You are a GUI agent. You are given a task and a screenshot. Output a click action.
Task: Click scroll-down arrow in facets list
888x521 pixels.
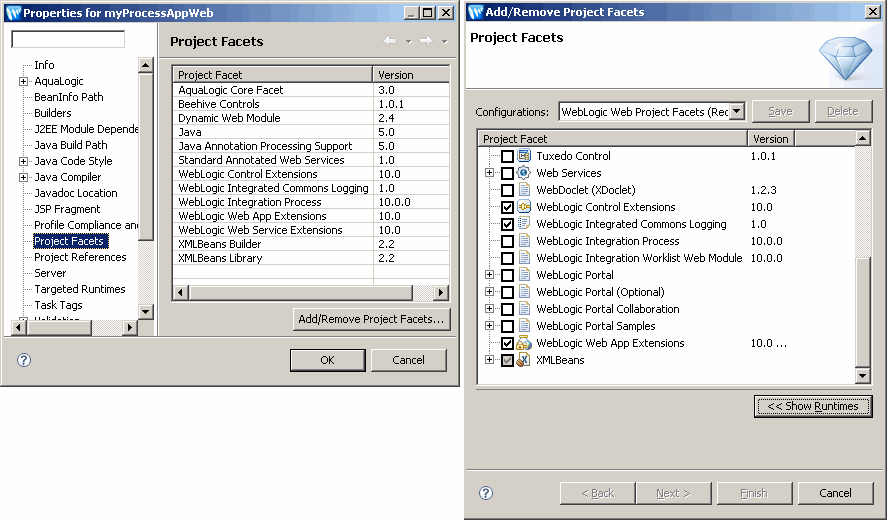click(x=862, y=375)
